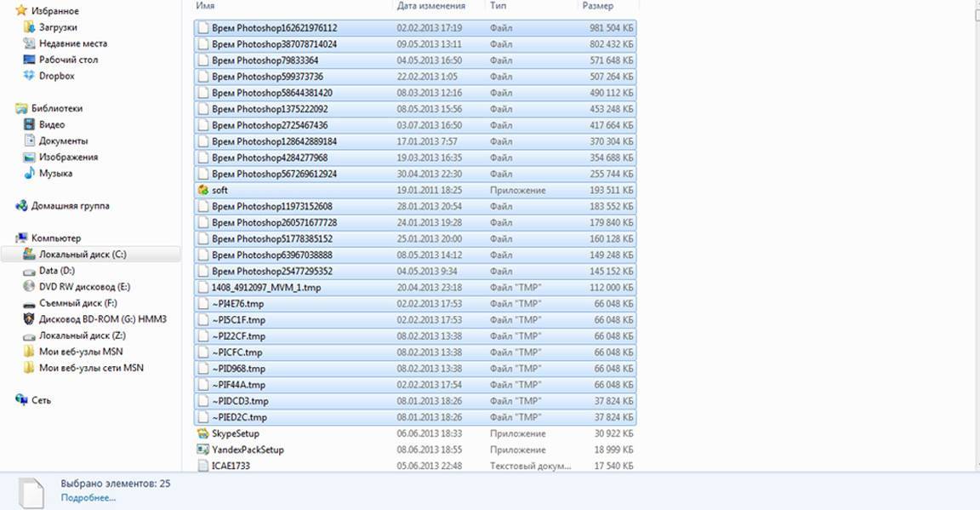980x510 pixels.
Task: Select file ~PI22CF.tmp
Action: (415, 336)
